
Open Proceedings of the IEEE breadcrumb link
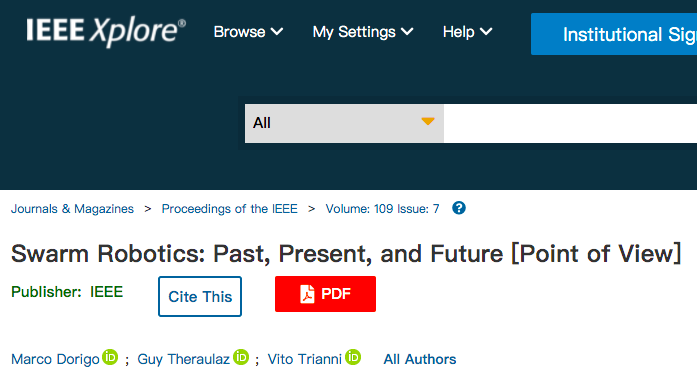pyautogui.click(x=229, y=209)
